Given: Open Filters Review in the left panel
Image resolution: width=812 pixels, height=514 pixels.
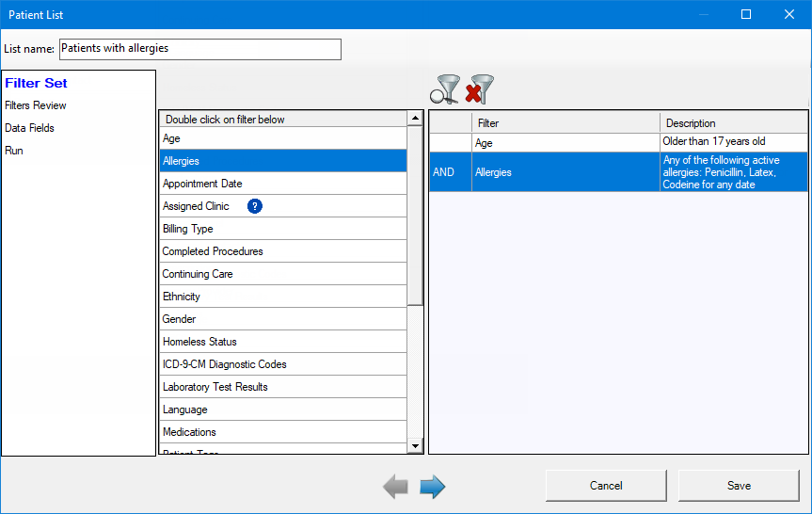Looking at the screenshot, I should click(36, 105).
